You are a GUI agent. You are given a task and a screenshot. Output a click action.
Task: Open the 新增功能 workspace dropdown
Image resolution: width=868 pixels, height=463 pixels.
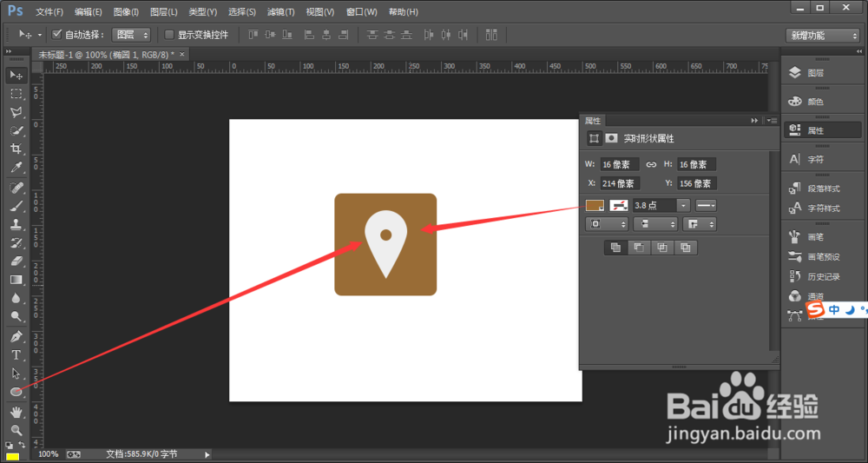[822, 36]
